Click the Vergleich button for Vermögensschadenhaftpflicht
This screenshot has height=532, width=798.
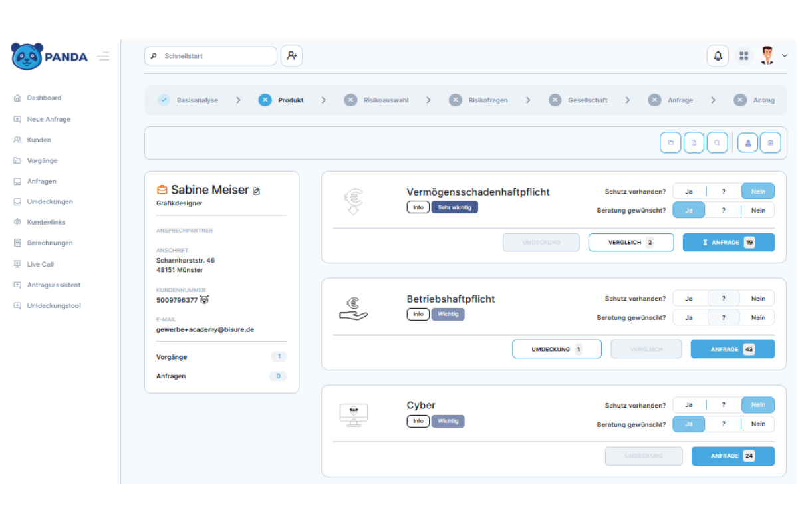pyautogui.click(x=630, y=243)
